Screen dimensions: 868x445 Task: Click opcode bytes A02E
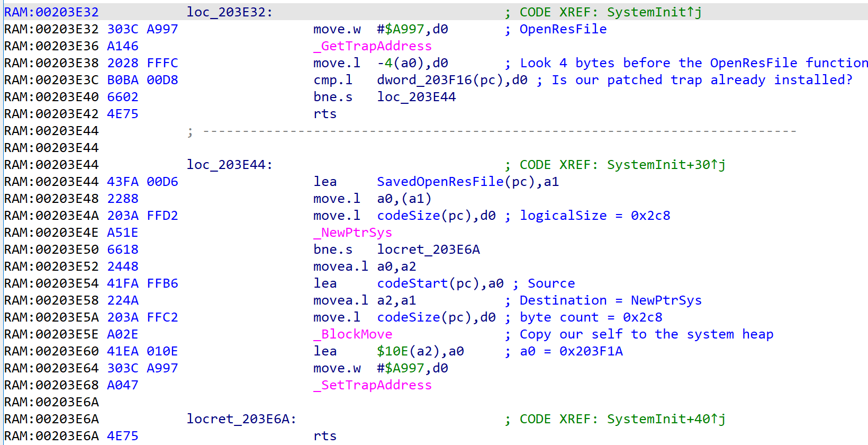pyautogui.click(x=123, y=334)
